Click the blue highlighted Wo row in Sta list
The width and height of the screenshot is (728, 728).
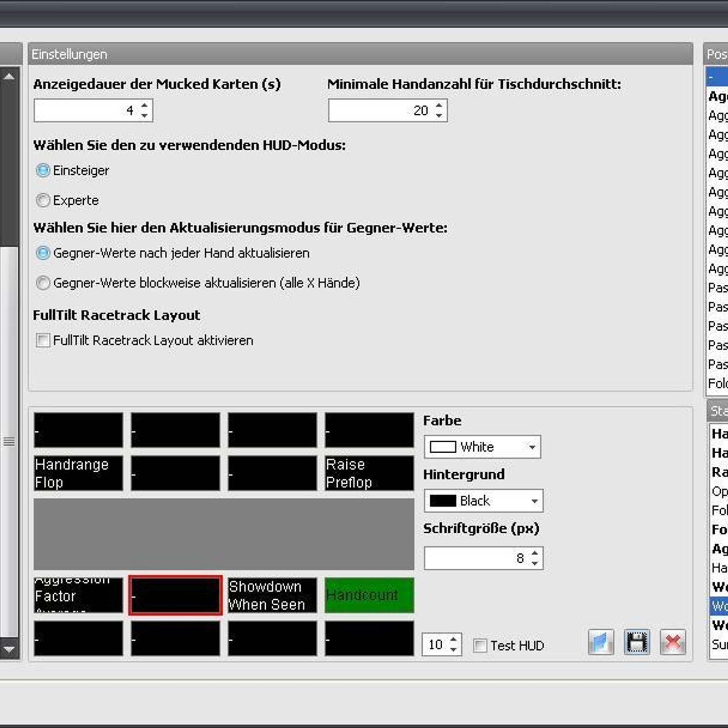click(x=719, y=606)
